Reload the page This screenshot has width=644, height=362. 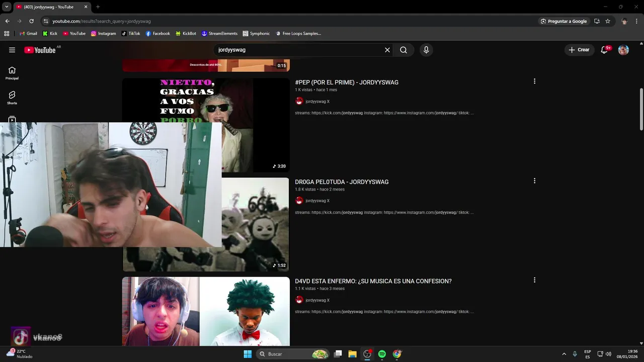pos(31,21)
